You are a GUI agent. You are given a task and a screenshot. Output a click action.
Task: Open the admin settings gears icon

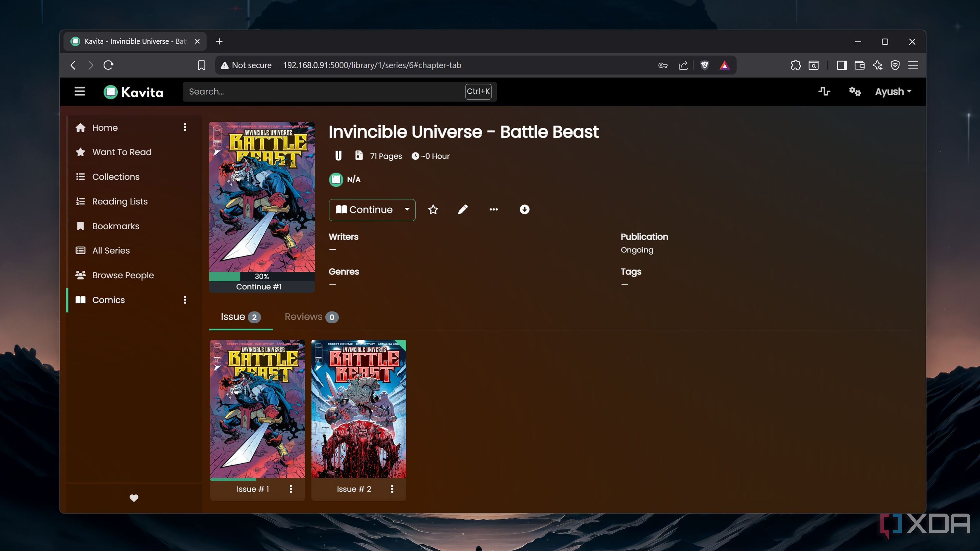click(x=855, y=91)
